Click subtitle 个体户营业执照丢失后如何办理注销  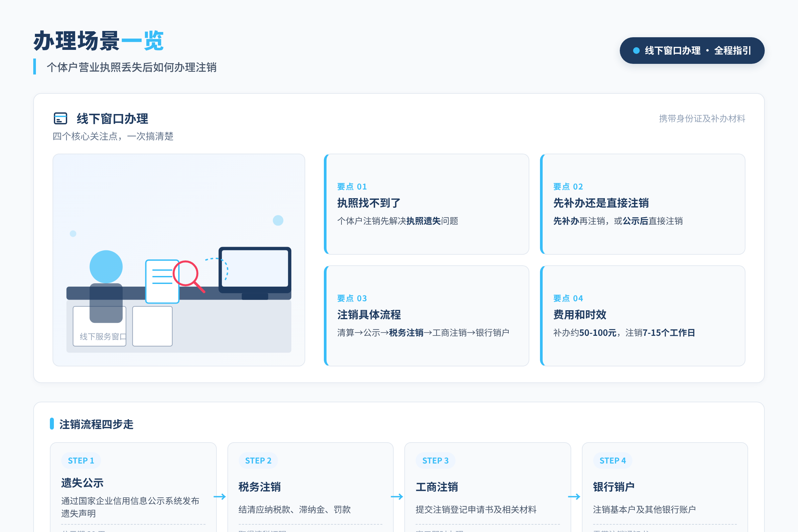pos(132,67)
